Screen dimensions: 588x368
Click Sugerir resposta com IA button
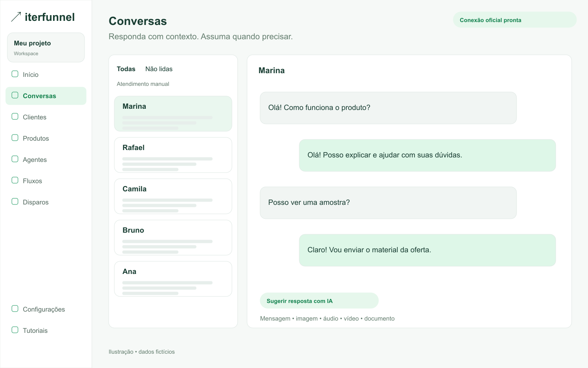(x=319, y=301)
